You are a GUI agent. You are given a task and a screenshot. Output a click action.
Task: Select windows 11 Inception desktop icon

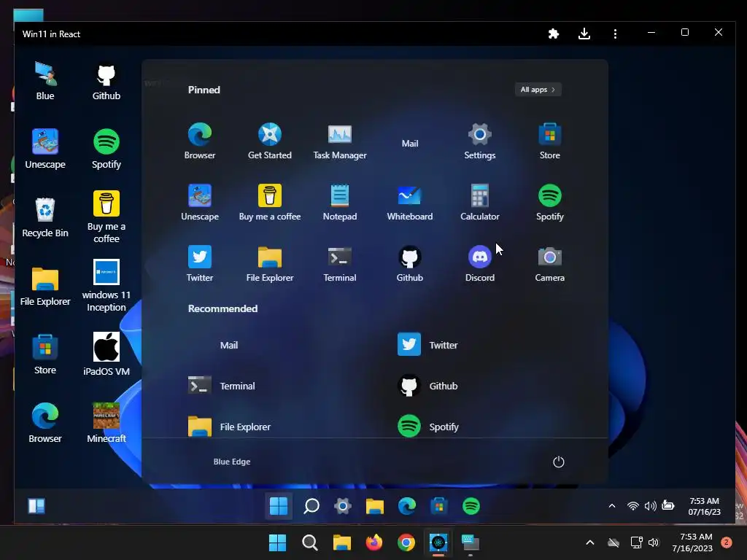click(107, 286)
